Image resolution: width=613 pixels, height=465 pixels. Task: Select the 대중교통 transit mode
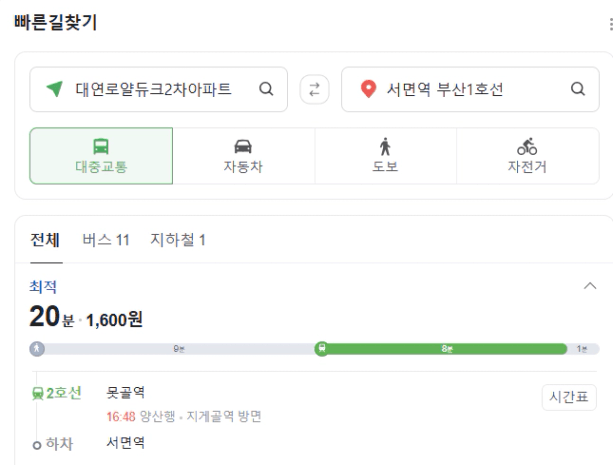[x=101, y=156]
